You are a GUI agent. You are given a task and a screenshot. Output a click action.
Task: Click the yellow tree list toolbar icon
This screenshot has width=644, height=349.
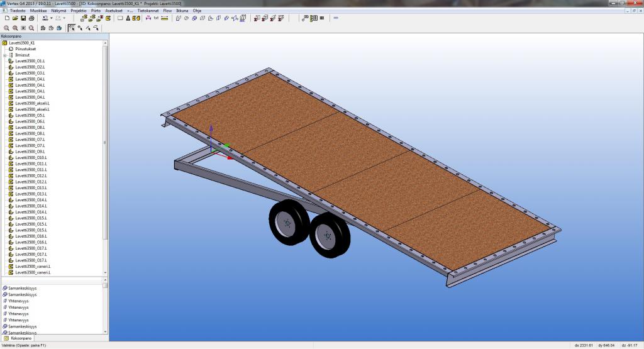[x=314, y=18]
